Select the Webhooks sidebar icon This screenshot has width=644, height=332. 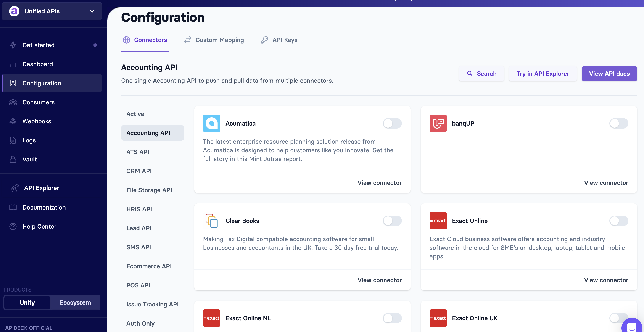coord(13,121)
